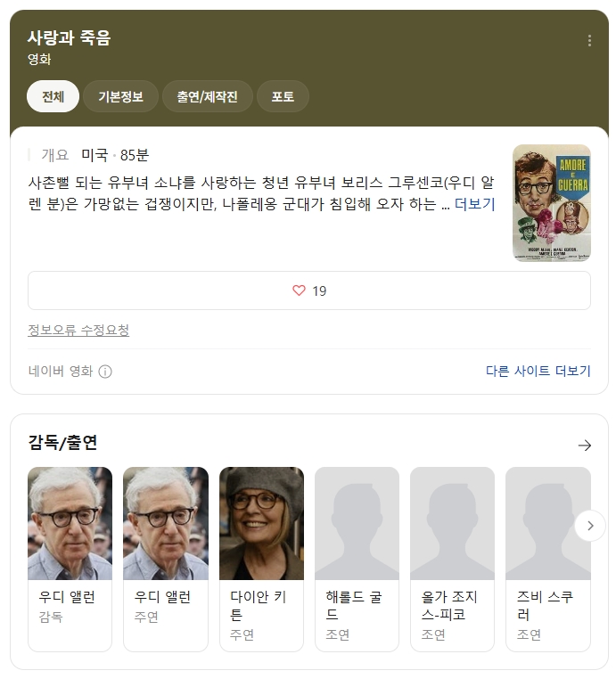Open 해롤드 굴드 cast card
This screenshot has width=616, height=687.
tap(357, 559)
